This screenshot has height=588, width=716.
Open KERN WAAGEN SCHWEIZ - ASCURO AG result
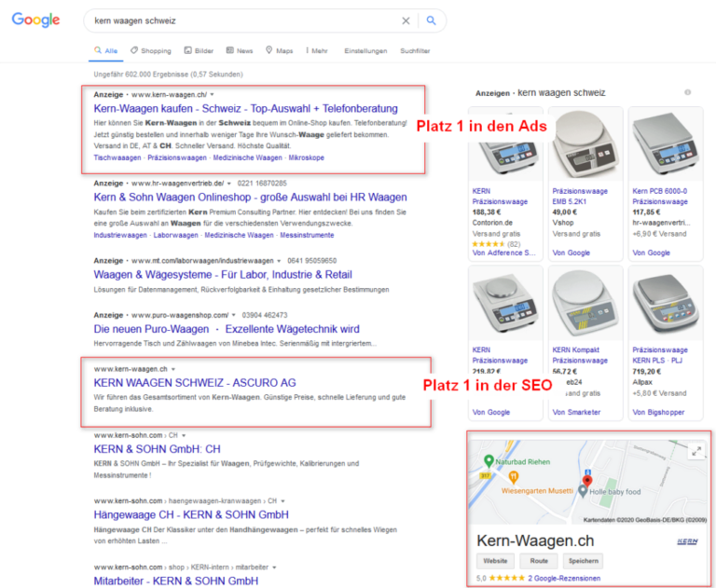[195, 383]
